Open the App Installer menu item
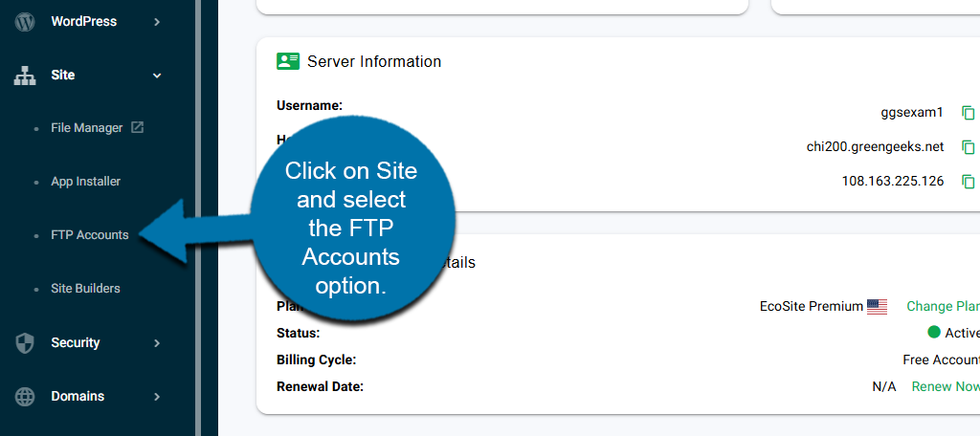 pyautogui.click(x=85, y=182)
